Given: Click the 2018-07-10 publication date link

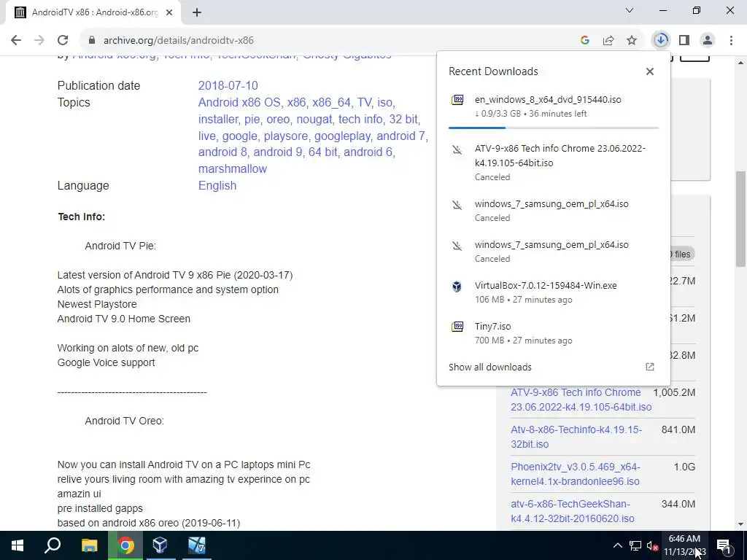Looking at the screenshot, I should pyautogui.click(x=228, y=86).
